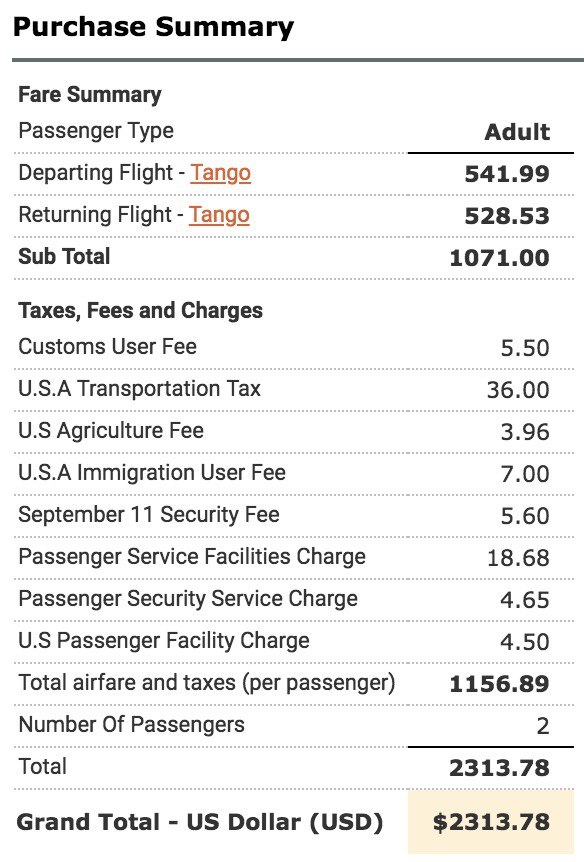Open the Tango link for Returning Flight
This screenshot has width=584, height=862.
[x=219, y=215]
